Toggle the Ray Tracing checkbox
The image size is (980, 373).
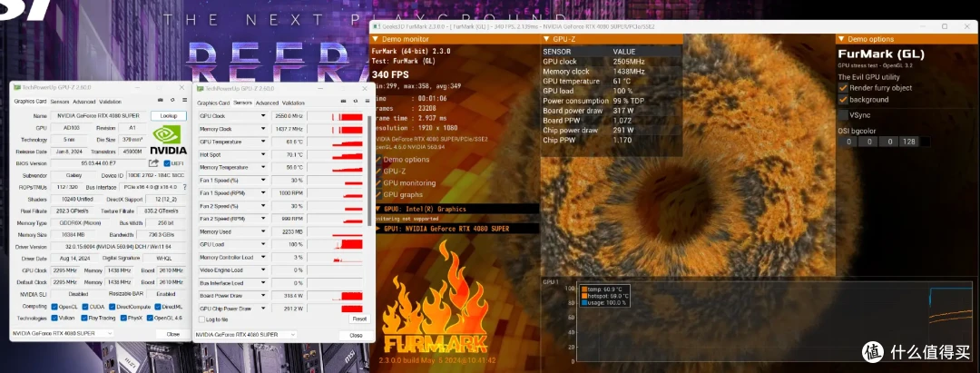coord(85,318)
